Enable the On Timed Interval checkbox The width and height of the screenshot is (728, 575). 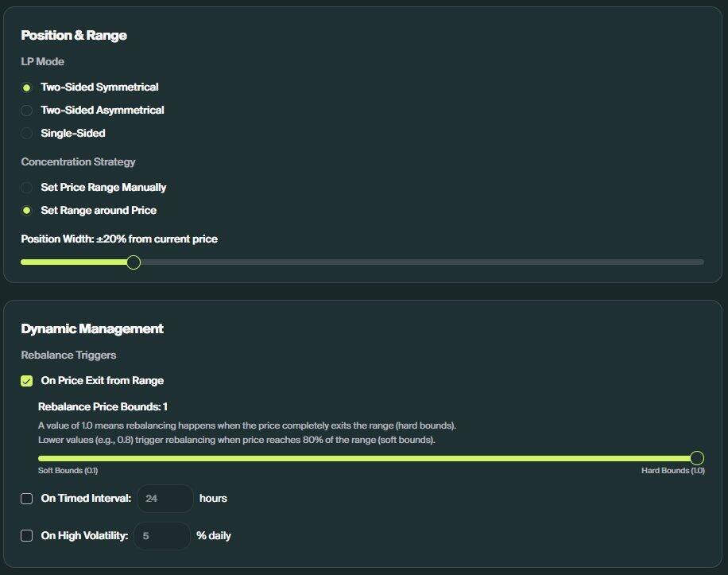point(27,499)
